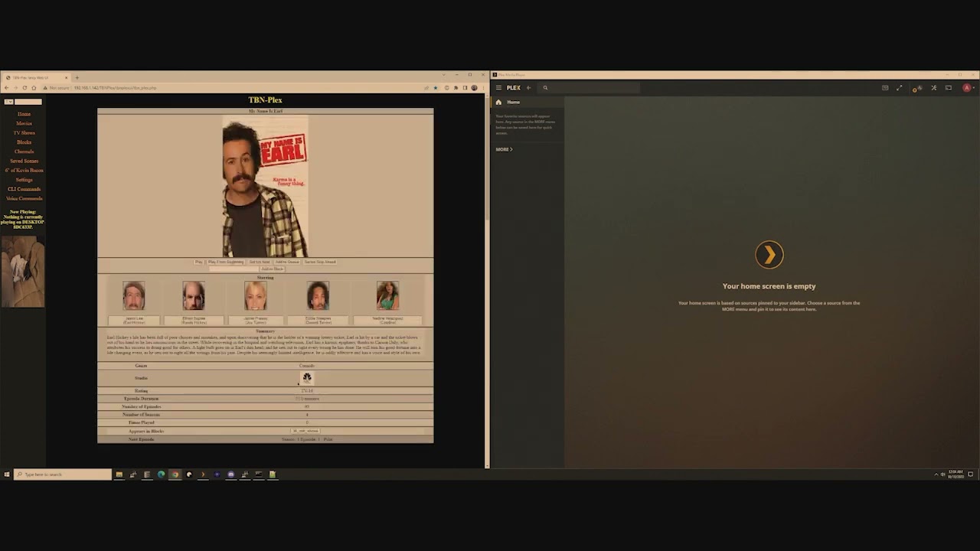Click the TBN-Plex sidebar search box
This screenshot has width=980, height=551.
click(28, 102)
